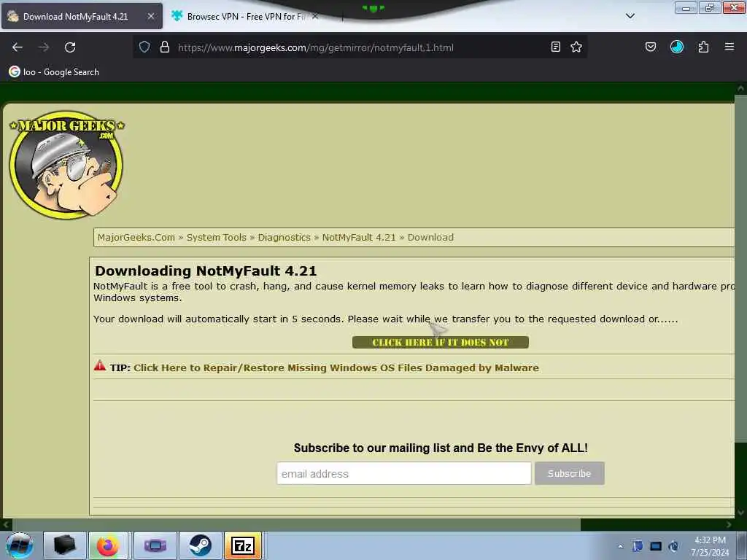Go back to the previous page
This screenshot has height=560, width=747.
pyautogui.click(x=18, y=47)
